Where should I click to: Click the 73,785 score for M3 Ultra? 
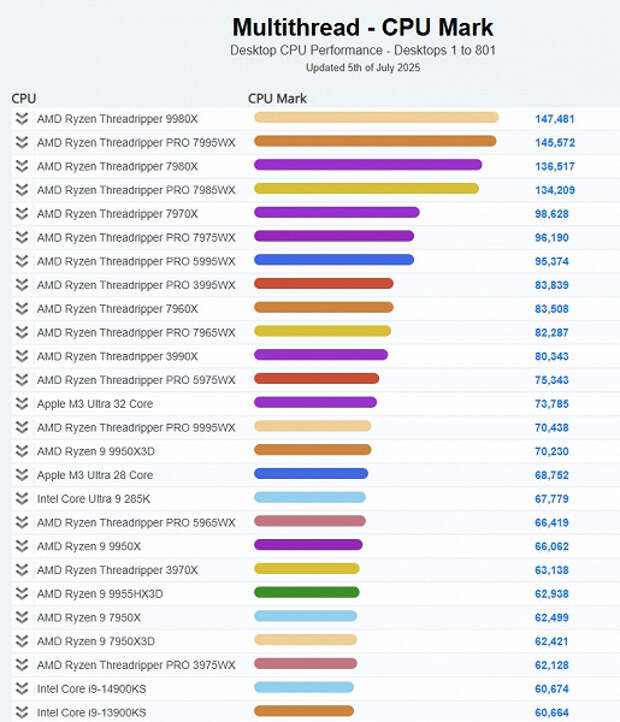(551, 404)
